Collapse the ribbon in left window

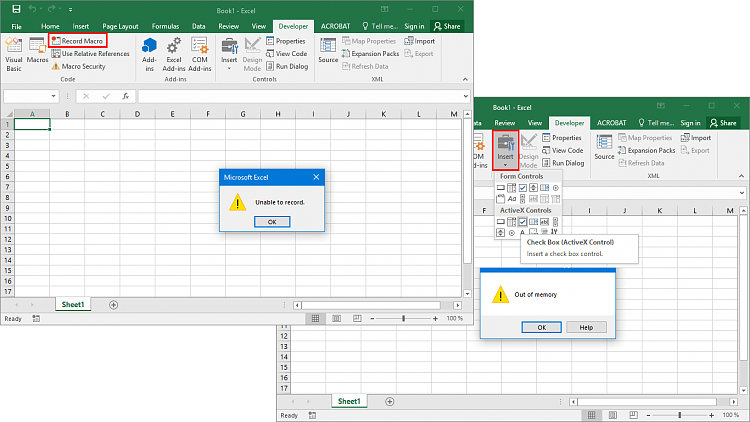465,79
